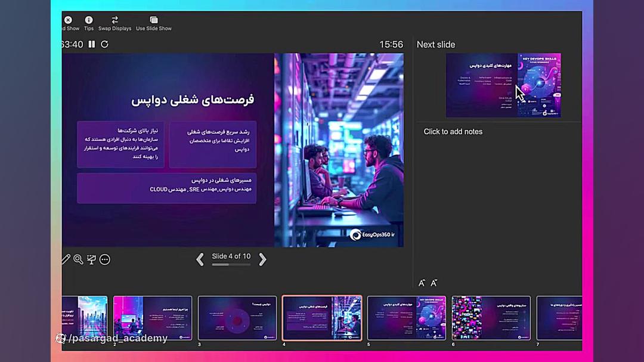
Task: Jump to slide 2 thumbnail
Action: [153, 318]
